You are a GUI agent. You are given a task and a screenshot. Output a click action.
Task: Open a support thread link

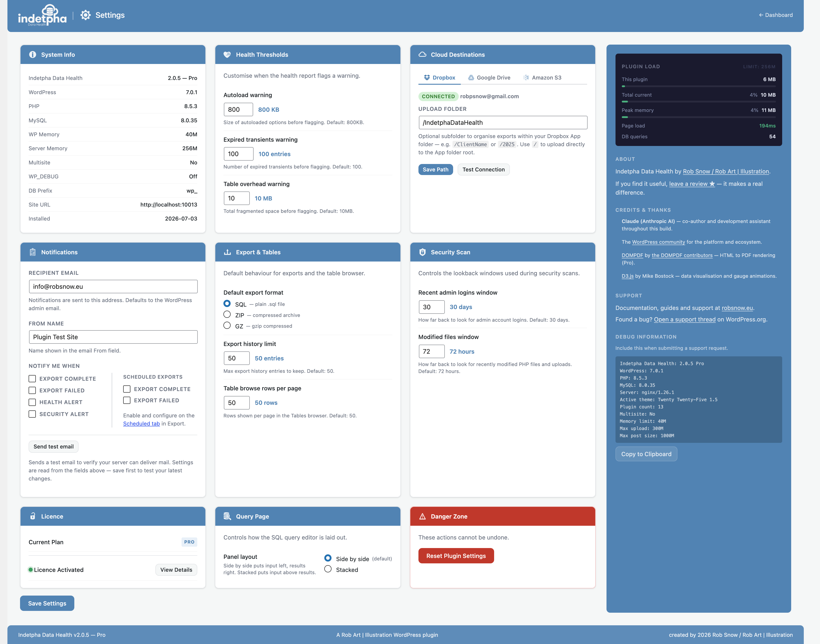pyautogui.click(x=685, y=320)
